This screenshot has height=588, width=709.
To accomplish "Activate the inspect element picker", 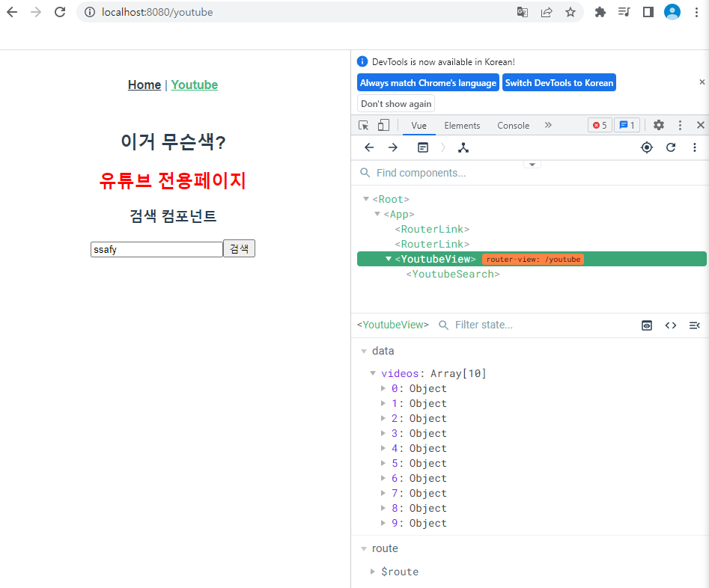I will point(364,125).
